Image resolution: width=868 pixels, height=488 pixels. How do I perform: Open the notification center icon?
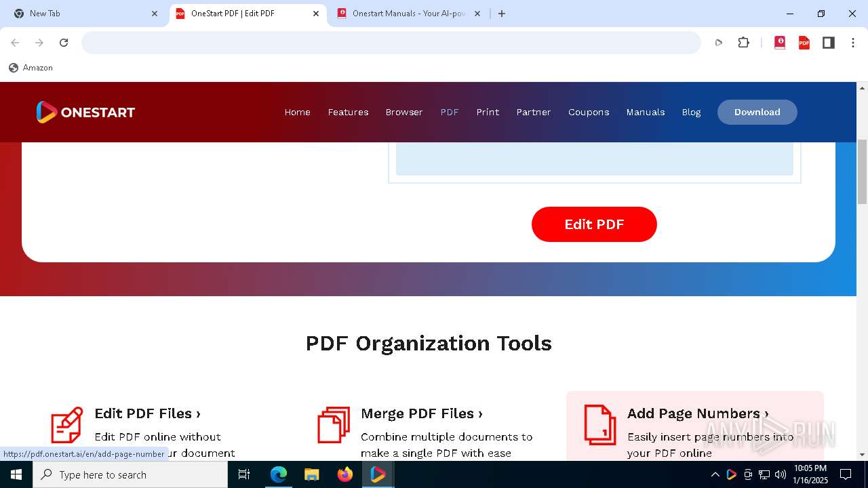click(846, 474)
